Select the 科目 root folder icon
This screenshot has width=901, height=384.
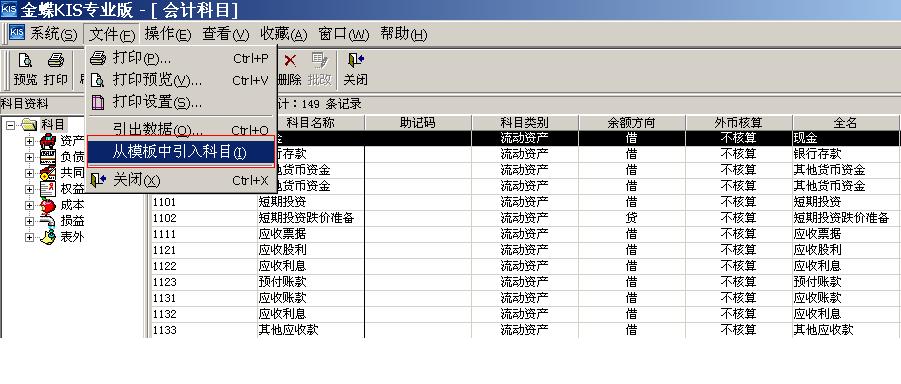[x=29, y=125]
